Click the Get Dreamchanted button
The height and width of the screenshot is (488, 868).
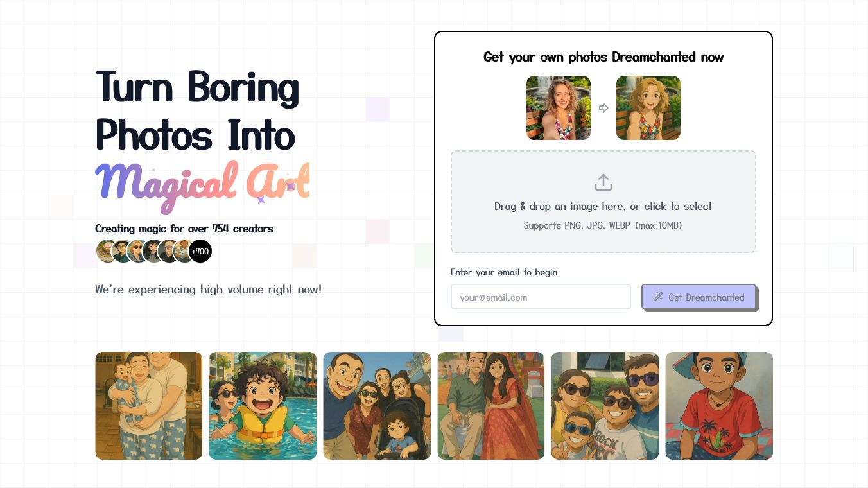coord(699,297)
